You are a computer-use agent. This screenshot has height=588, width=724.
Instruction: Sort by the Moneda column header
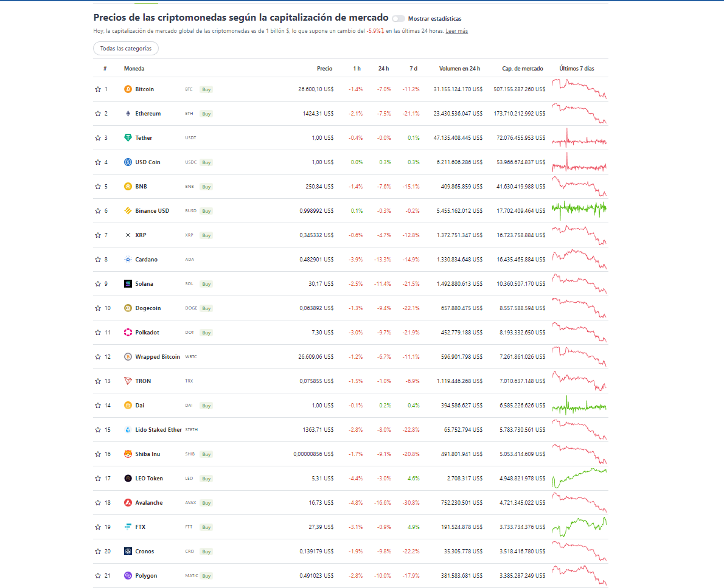pyautogui.click(x=134, y=68)
